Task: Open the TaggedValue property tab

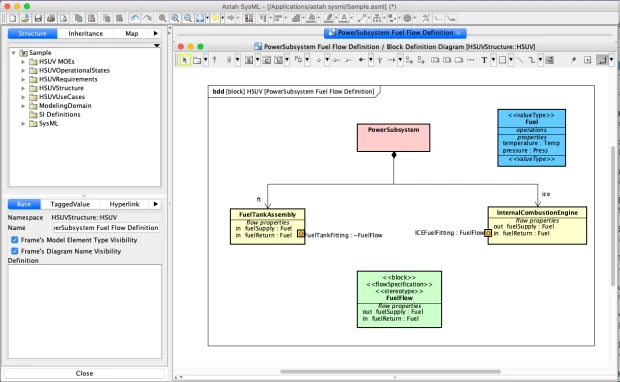Action: click(x=70, y=204)
